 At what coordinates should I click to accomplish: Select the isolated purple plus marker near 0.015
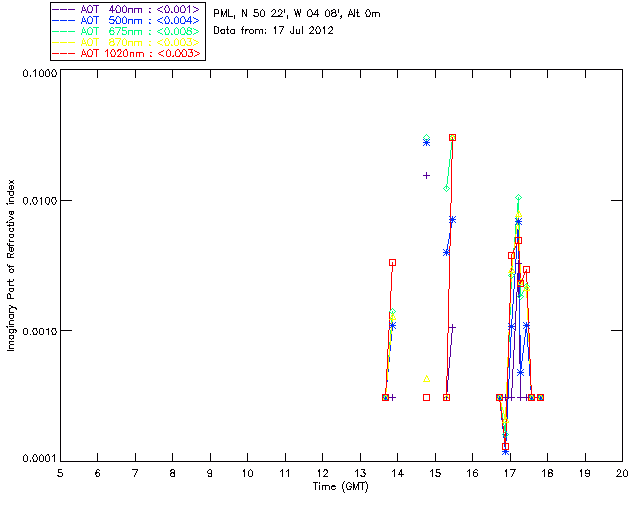tap(427, 176)
